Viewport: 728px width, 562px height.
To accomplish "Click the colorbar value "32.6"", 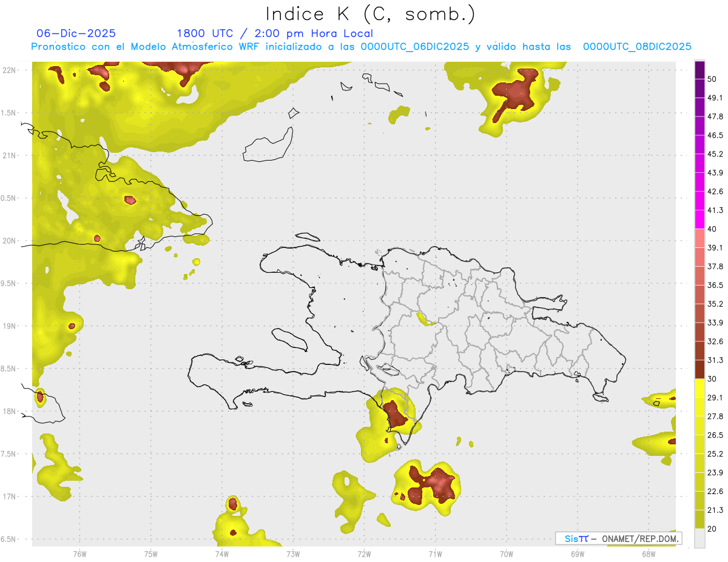I will coord(715,341).
